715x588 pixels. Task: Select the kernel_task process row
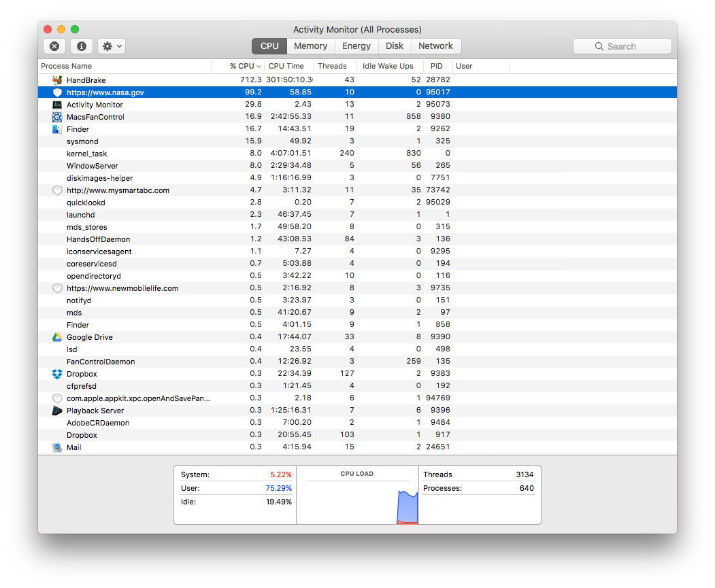(357, 154)
